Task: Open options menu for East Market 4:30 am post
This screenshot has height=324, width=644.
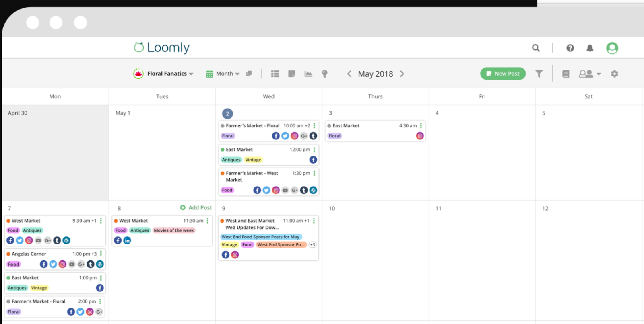Action: pyautogui.click(x=421, y=126)
